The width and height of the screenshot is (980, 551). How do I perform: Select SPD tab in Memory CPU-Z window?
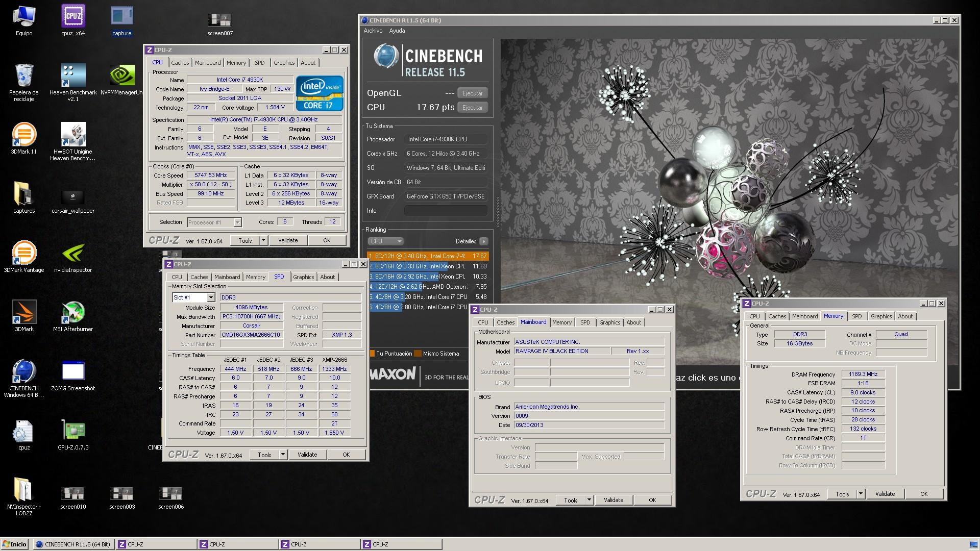pos(857,316)
